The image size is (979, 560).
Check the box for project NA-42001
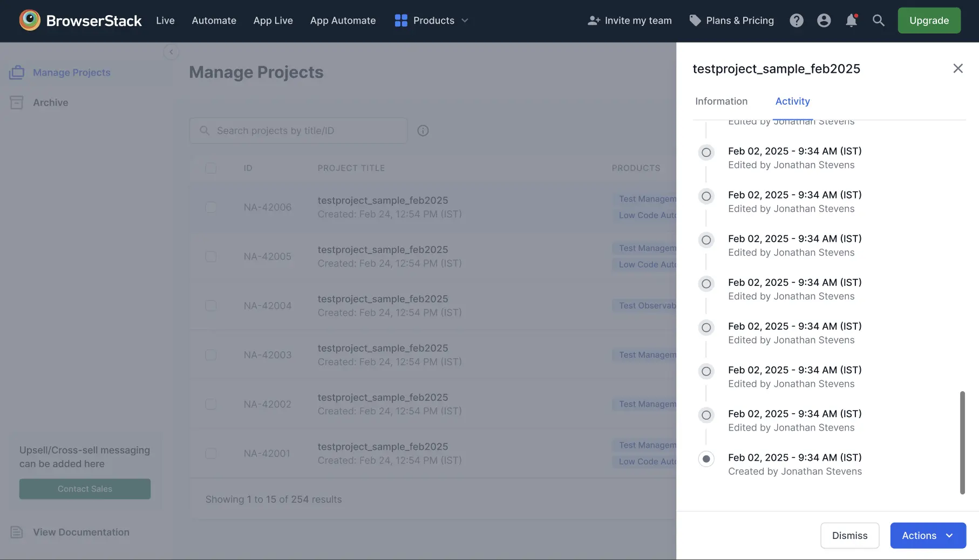211,453
